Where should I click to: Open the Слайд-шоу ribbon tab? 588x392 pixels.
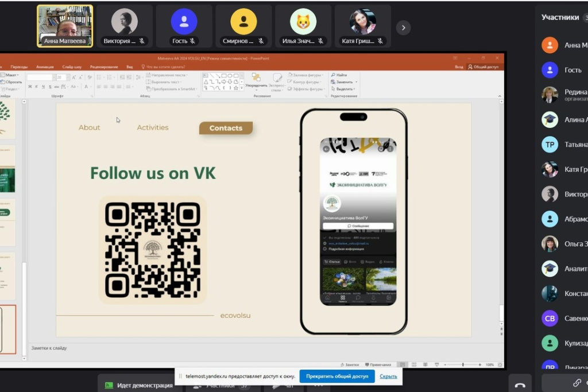point(72,67)
